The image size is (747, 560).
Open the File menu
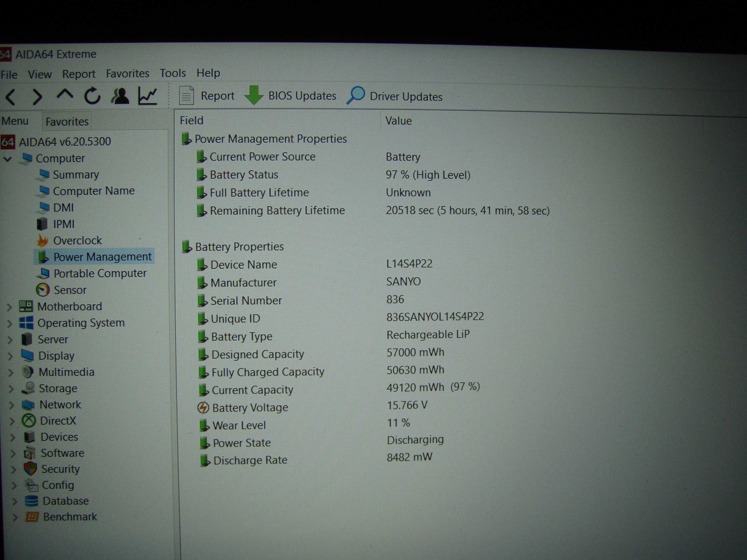pos(9,75)
